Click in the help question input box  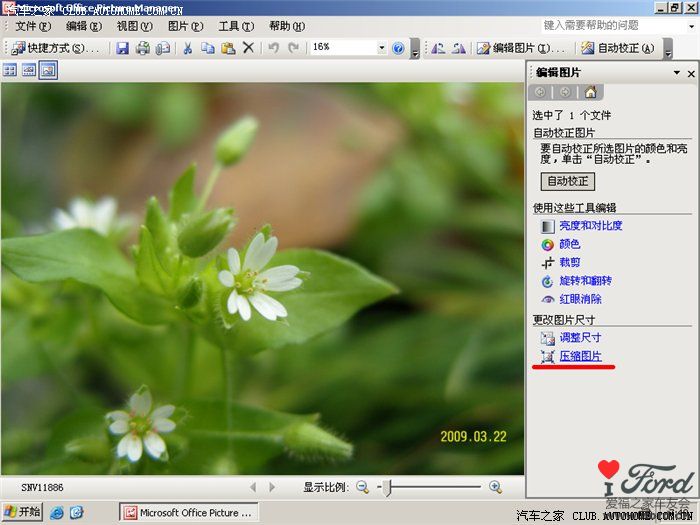tap(612, 25)
